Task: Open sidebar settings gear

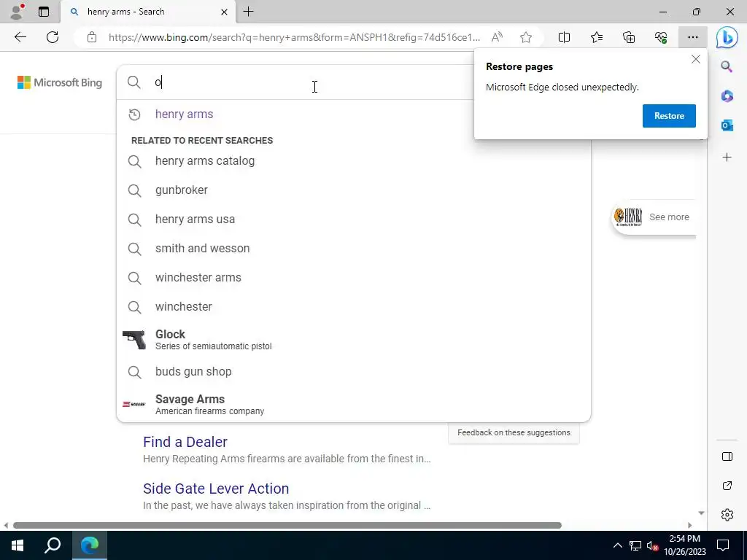Action: [727, 515]
